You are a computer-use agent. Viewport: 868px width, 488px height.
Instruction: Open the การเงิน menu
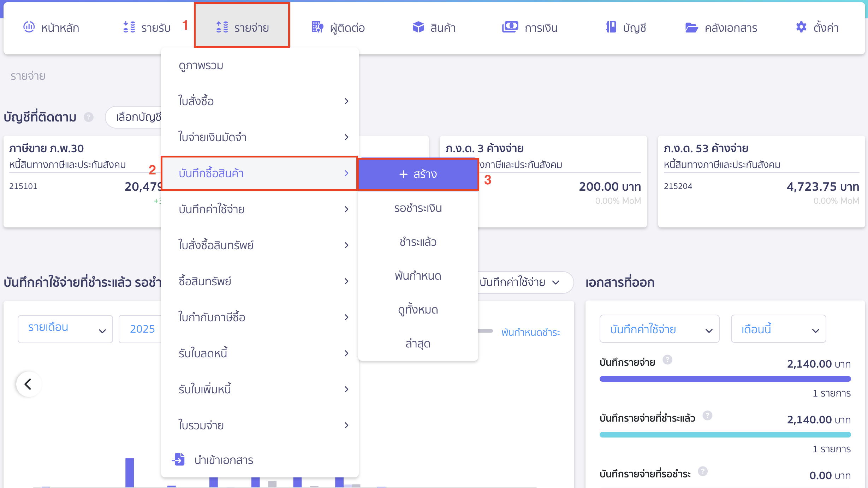(530, 27)
